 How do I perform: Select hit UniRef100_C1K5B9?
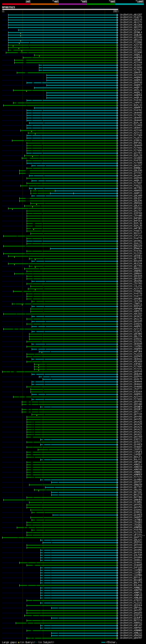131,570
